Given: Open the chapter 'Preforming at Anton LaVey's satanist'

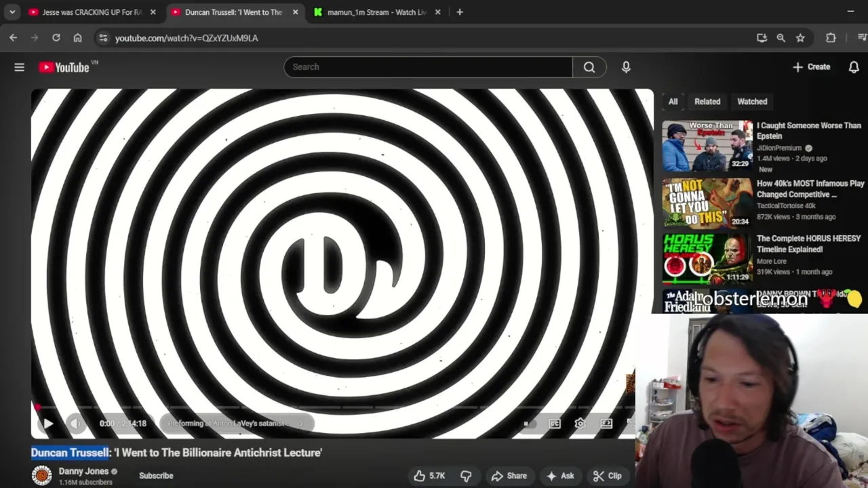Looking at the screenshot, I should pos(235,424).
